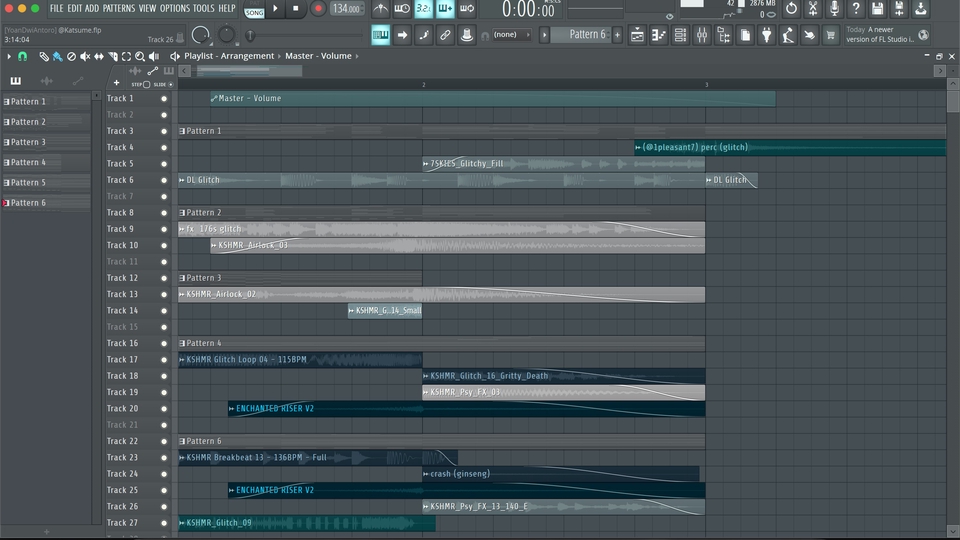The height and width of the screenshot is (540, 960).
Task: Click the tempo 134.000 stepper
Action: 347,9
